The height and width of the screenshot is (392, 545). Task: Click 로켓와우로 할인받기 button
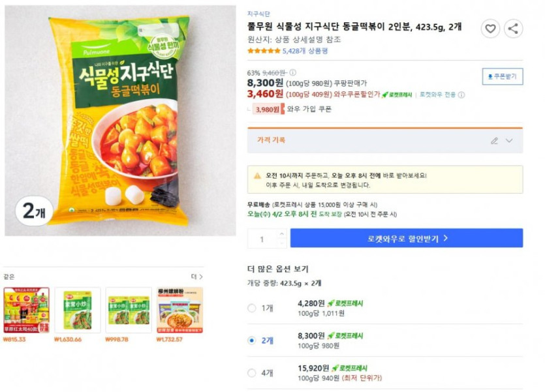tap(407, 238)
